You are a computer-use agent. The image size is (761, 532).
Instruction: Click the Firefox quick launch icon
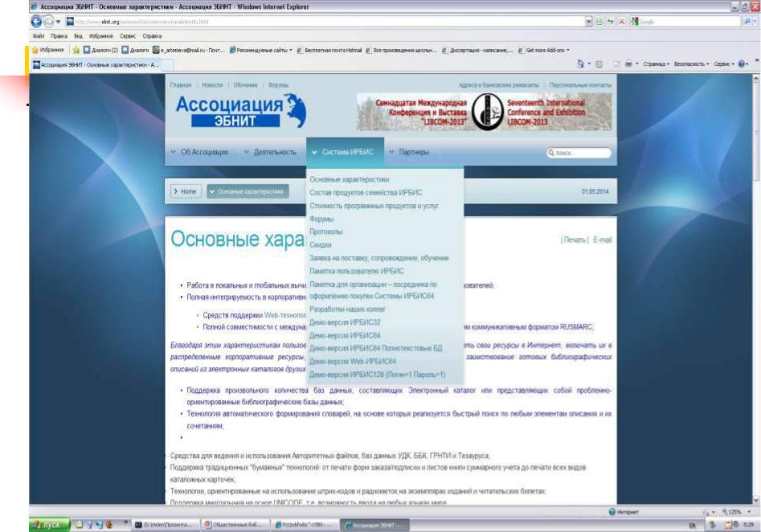click(x=109, y=524)
